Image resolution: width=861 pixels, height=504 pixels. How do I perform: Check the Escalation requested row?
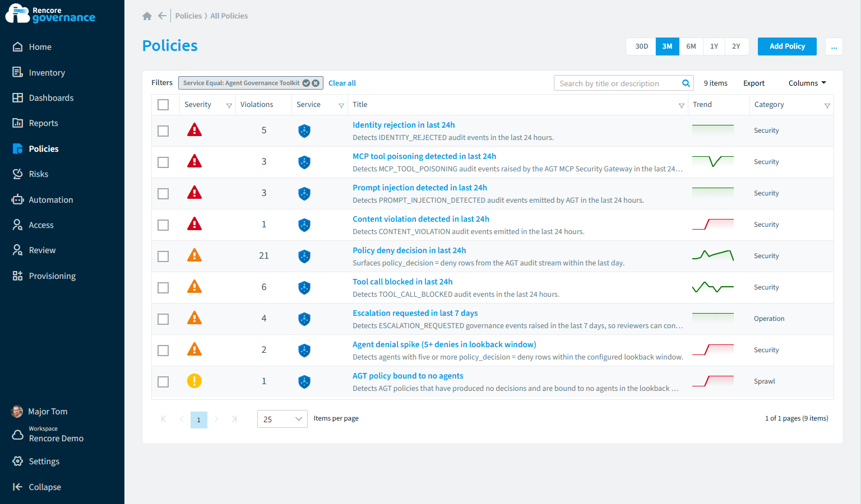(x=163, y=319)
